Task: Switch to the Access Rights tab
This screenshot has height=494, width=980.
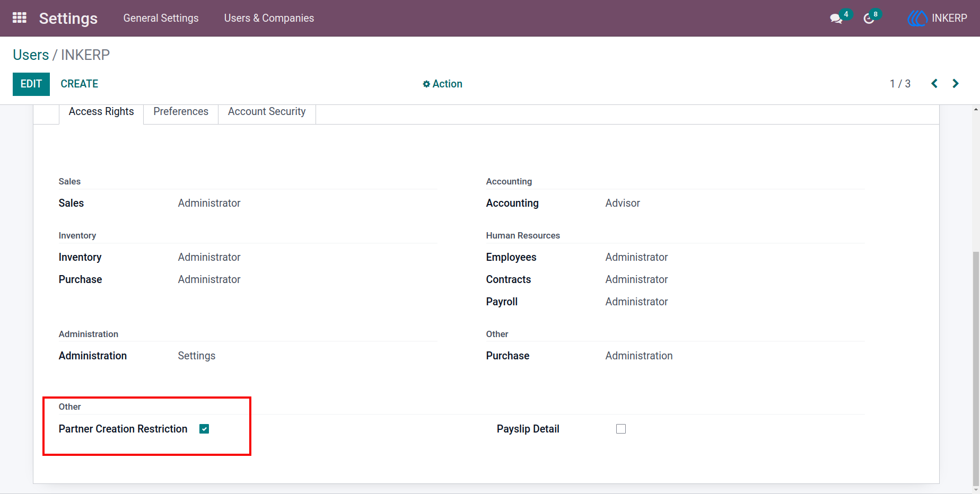Action: pyautogui.click(x=101, y=112)
